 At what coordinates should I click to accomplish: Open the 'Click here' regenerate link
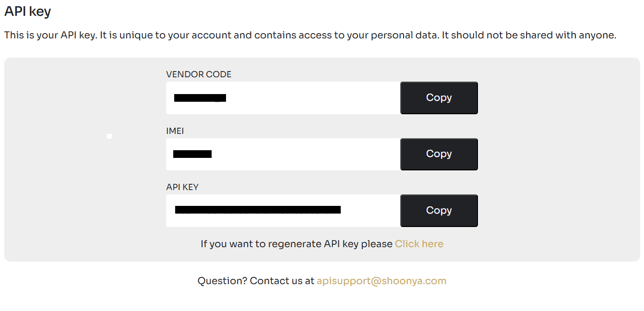point(419,244)
